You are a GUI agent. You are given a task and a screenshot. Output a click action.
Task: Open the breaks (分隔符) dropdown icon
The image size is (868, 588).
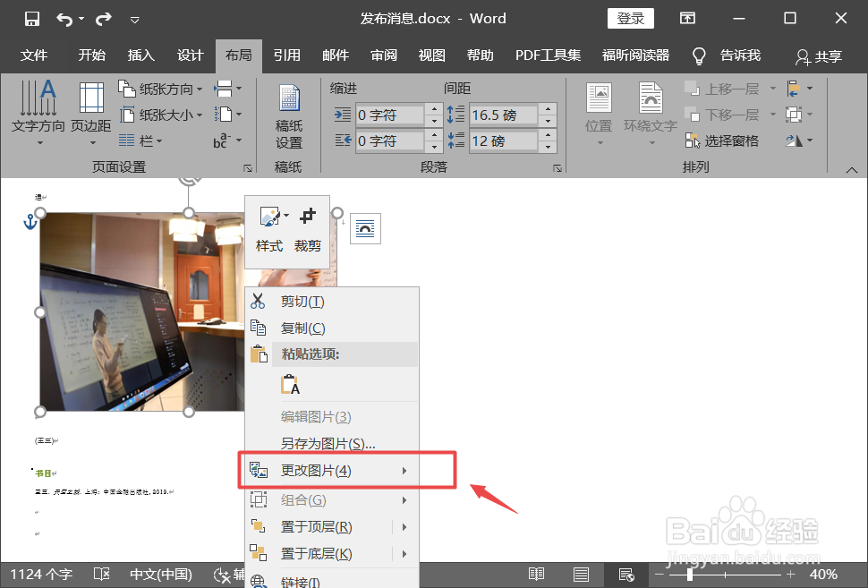[x=227, y=89]
